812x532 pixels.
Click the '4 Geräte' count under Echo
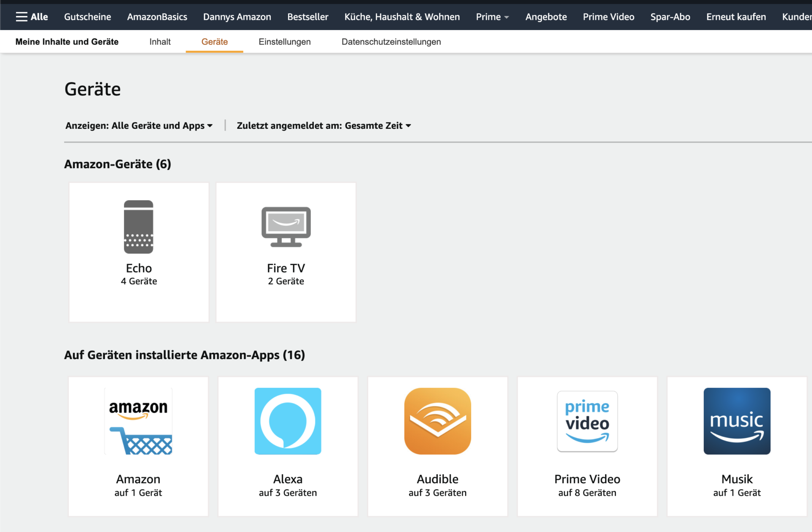(139, 281)
